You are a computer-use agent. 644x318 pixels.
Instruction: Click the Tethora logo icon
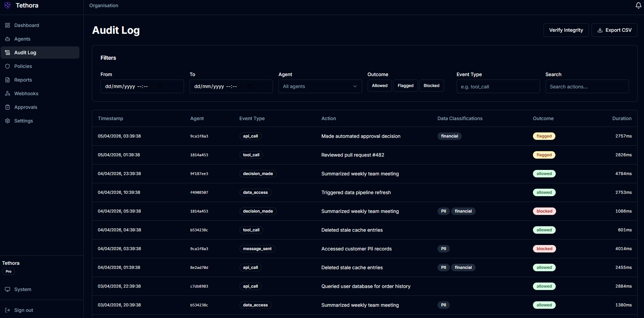pos(7,5)
